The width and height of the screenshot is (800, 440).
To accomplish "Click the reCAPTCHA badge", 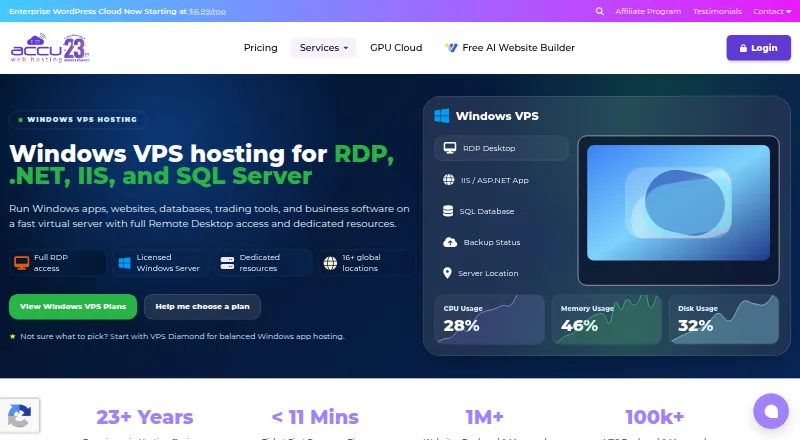I will 19,415.
